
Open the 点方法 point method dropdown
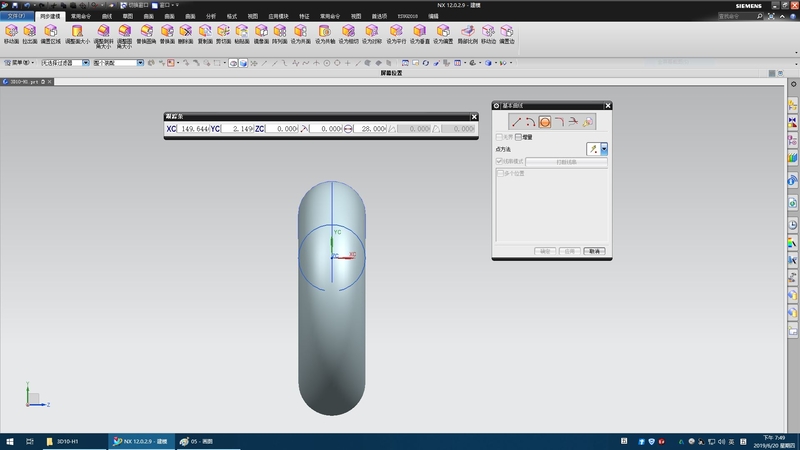point(604,149)
